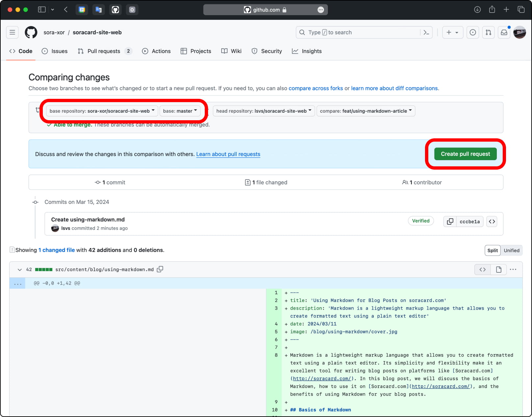
Task: Switch to the Google Calendar pinned tab
Action: tap(82, 10)
